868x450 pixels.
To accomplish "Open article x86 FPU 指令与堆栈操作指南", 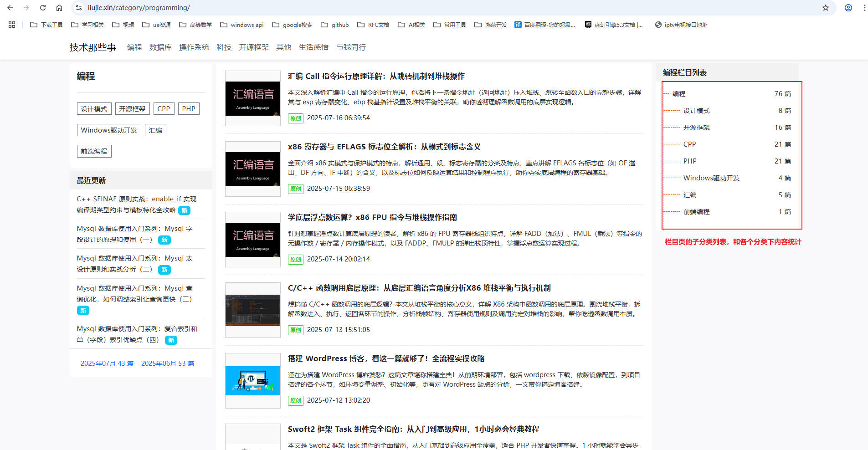I will pos(372,217).
